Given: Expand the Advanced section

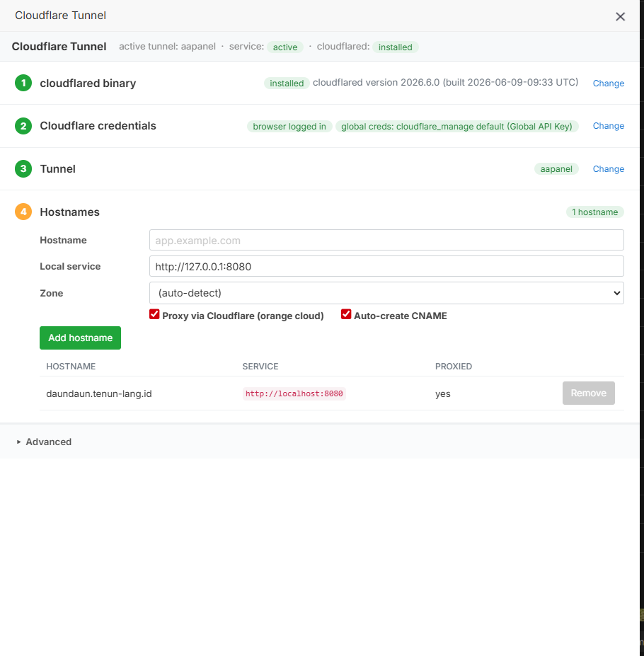Looking at the screenshot, I should tap(44, 442).
